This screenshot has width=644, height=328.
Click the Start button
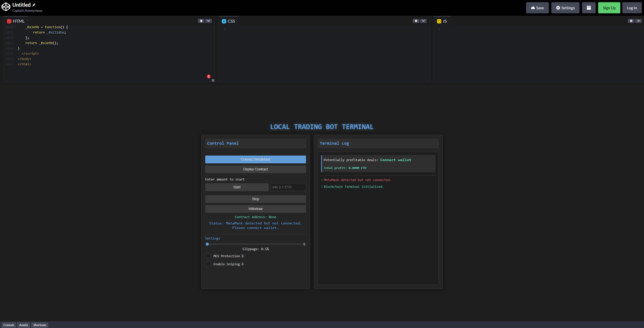[237, 187]
